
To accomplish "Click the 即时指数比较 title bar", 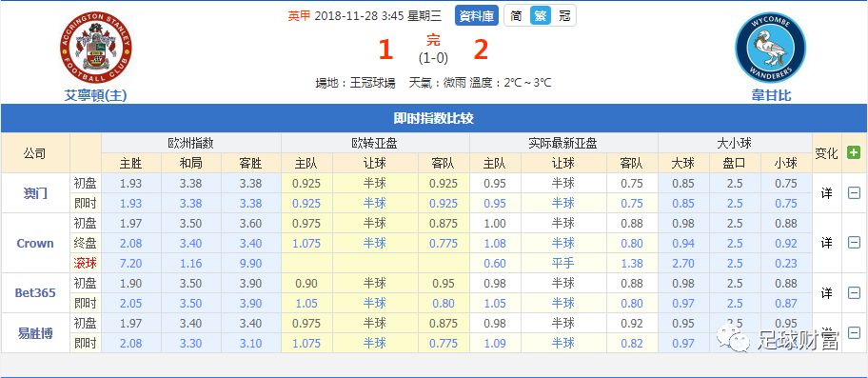I will click(433, 118).
